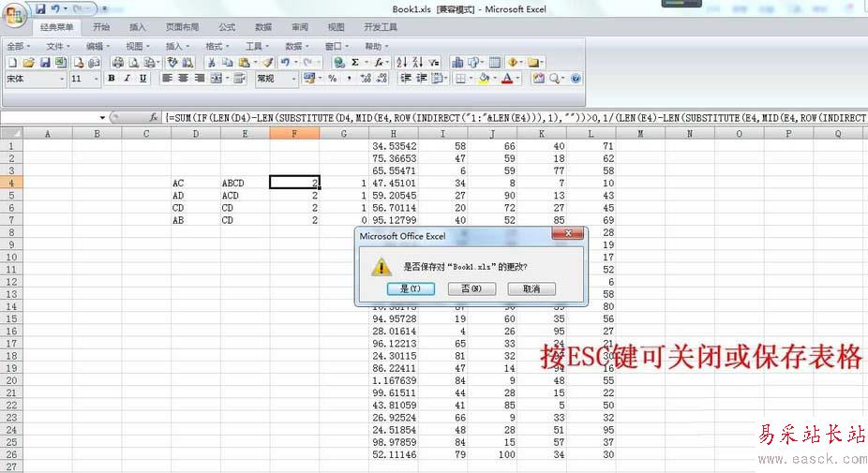Click the Spelling check icon
Screen dimensions: 868x473
pos(172,63)
